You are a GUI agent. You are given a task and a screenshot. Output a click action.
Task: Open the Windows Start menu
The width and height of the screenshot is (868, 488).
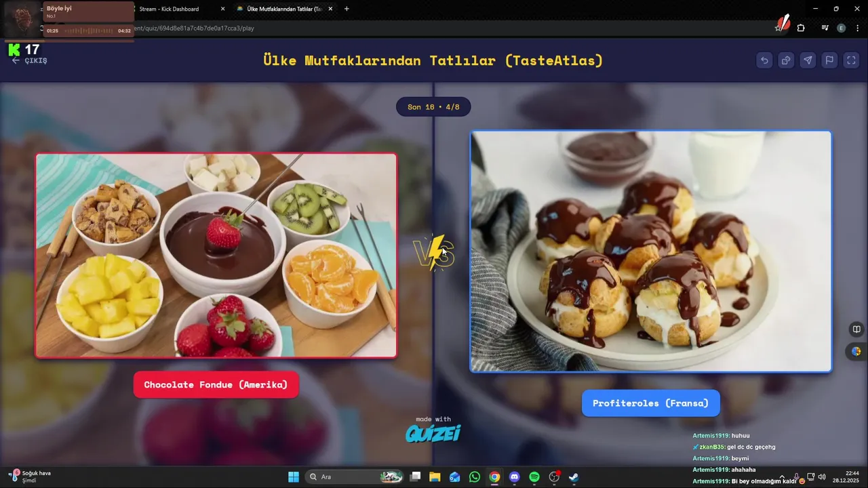[294, 477]
